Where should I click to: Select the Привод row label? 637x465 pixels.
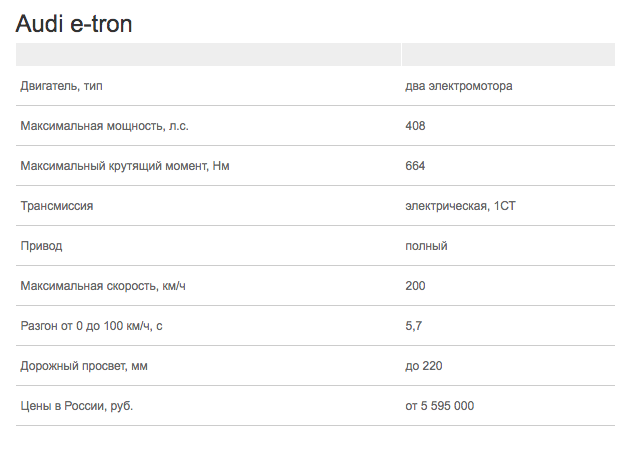click(x=41, y=246)
